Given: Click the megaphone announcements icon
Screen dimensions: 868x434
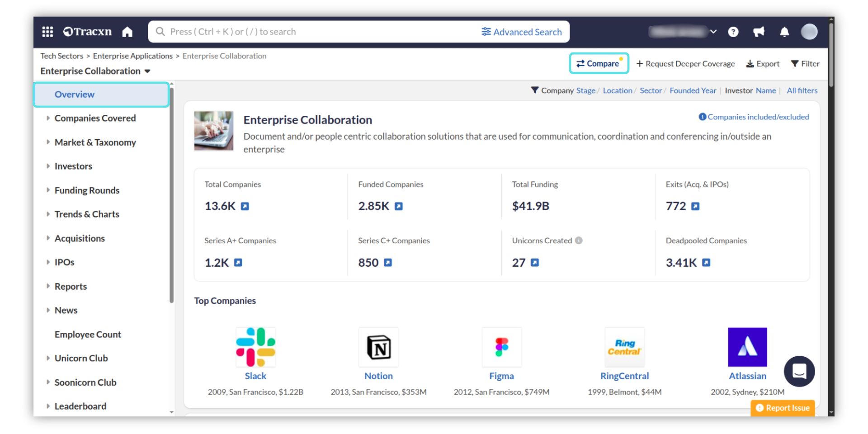Looking at the screenshot, I should tap(759, 32).
